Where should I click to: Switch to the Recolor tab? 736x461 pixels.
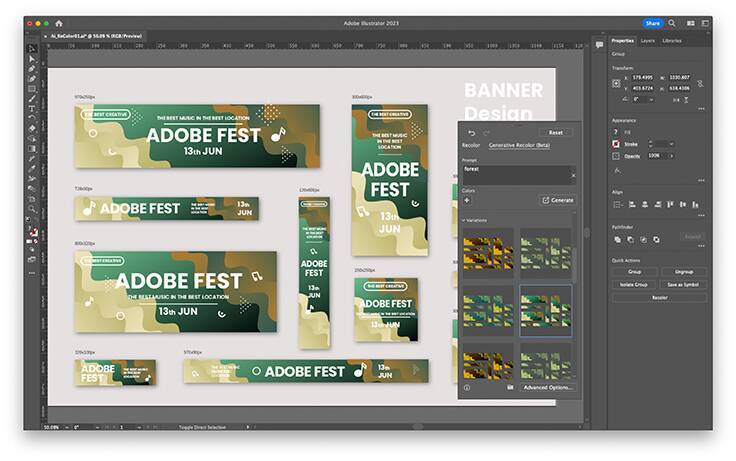(470, 145)
